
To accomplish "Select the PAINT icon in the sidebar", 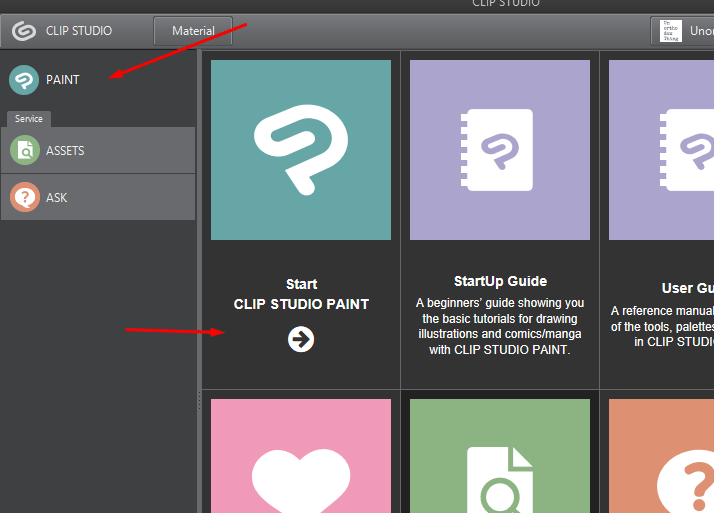I will (24, 80).
